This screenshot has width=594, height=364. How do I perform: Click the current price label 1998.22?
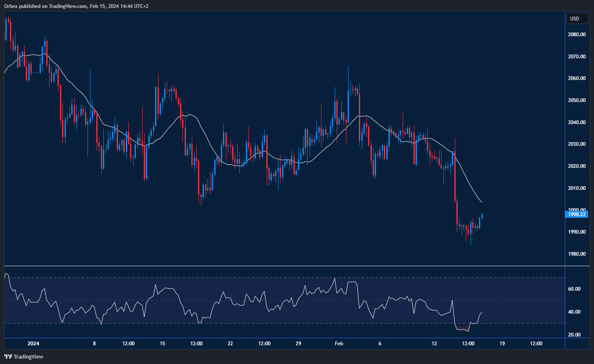pos(577,214)
